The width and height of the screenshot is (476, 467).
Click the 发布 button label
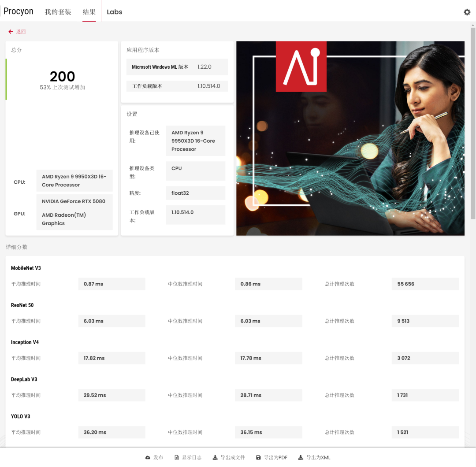click(158, 457)
